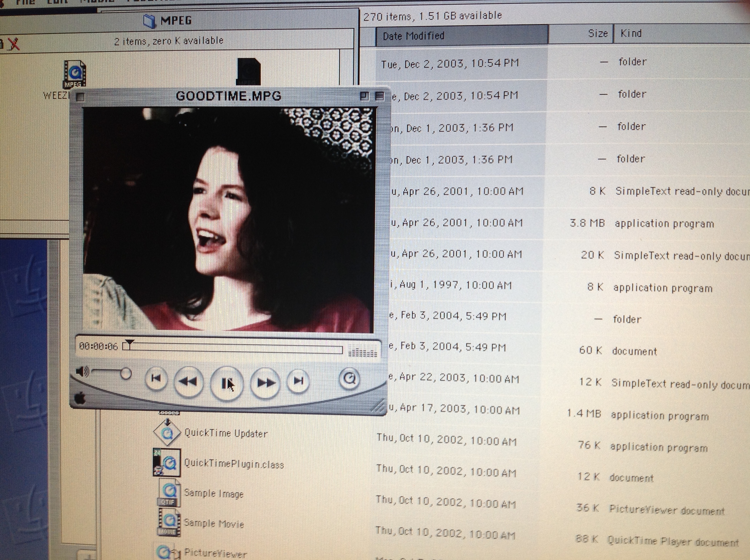The image size is (750, 560).
Task: Sort list by Kind column header
Action: [x=631, y=33]
